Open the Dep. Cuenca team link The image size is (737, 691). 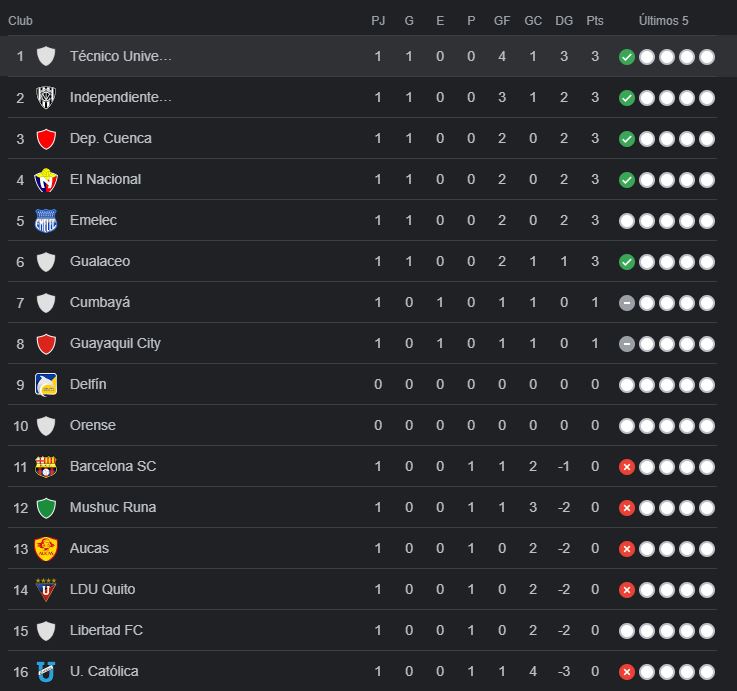(111, 138)
